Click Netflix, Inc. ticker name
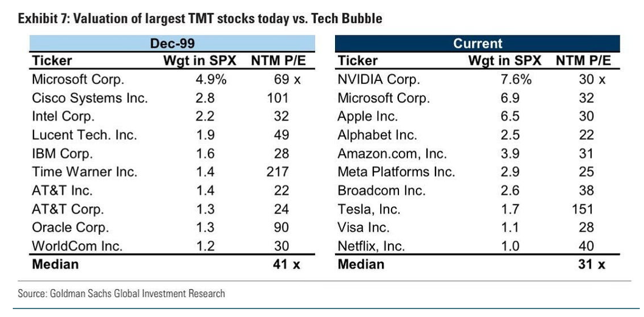 [371, 246]
